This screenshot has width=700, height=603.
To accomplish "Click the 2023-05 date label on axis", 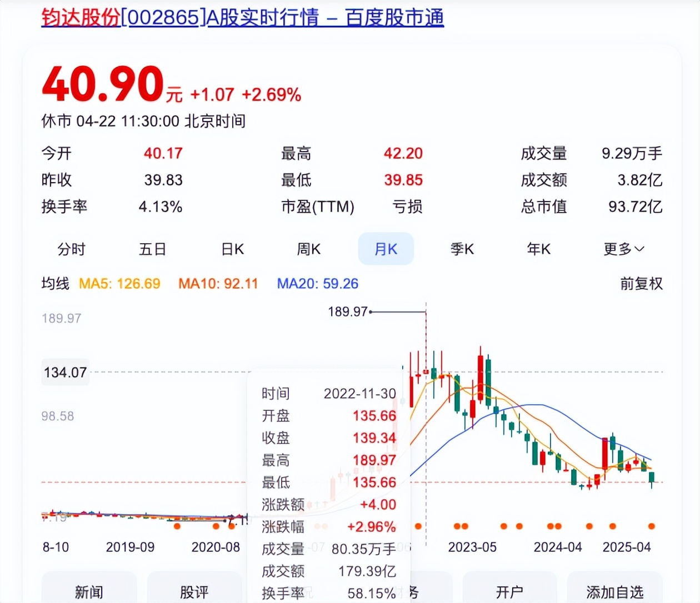I will 472,547.
